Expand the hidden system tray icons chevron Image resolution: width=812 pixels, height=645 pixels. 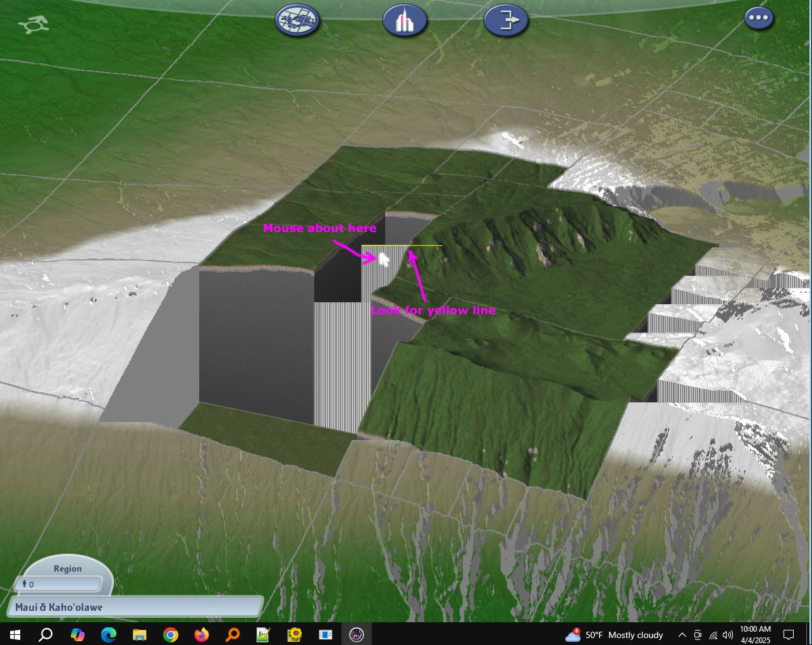coord(682,635)
